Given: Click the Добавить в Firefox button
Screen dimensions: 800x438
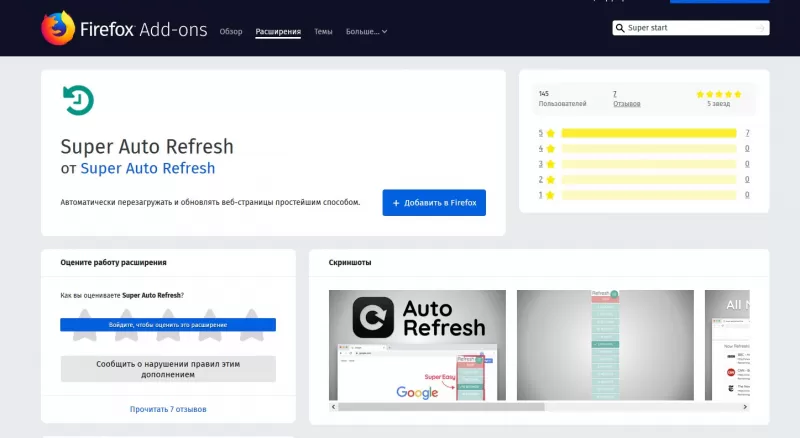Looking at the screenshot, I should (434, 203).
